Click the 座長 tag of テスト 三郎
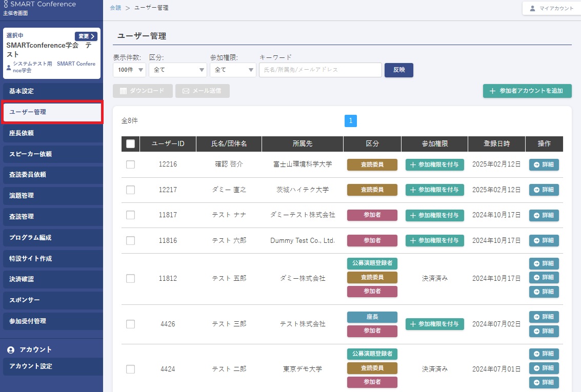581x392 pixels. 372,317
